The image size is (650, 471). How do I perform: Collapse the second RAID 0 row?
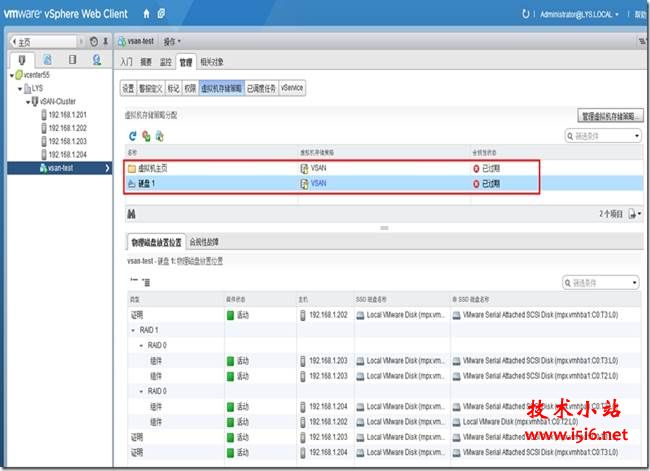pyautogui.click(x=141, y=391)
